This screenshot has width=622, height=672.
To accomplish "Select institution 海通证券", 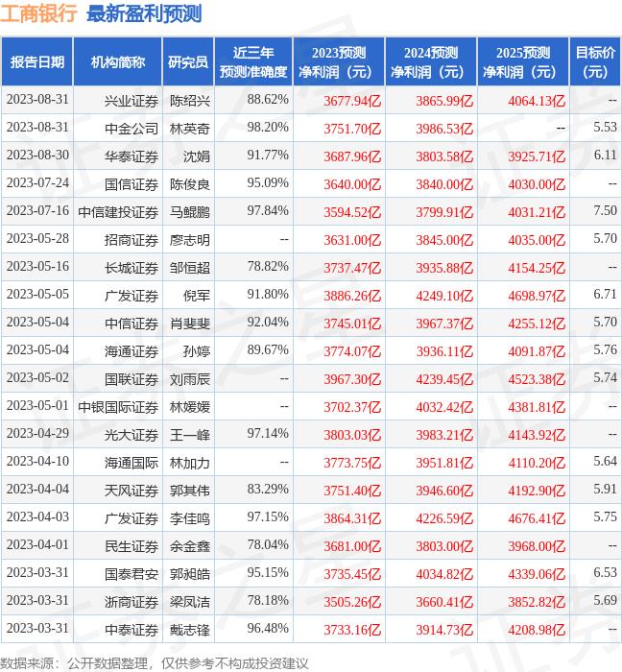I will (x=132, y=351).
